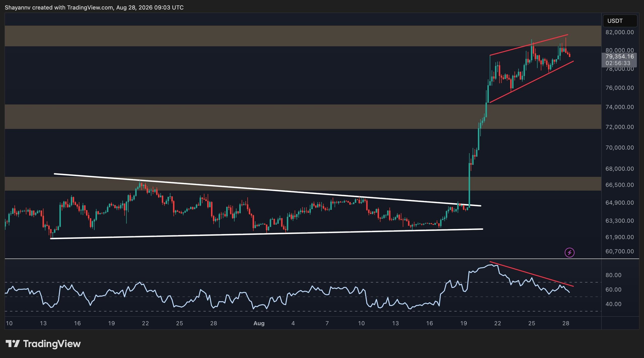Click the 61,900.00 price axis label
The width and height of the screenshot is (644, 358).
[620, 237]
